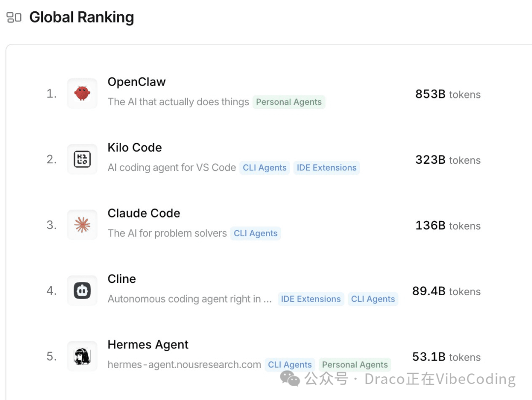The image size is (532, 400).
Task: Select the 853B tokens value for OpenClaw
Action: pos(447,94)
